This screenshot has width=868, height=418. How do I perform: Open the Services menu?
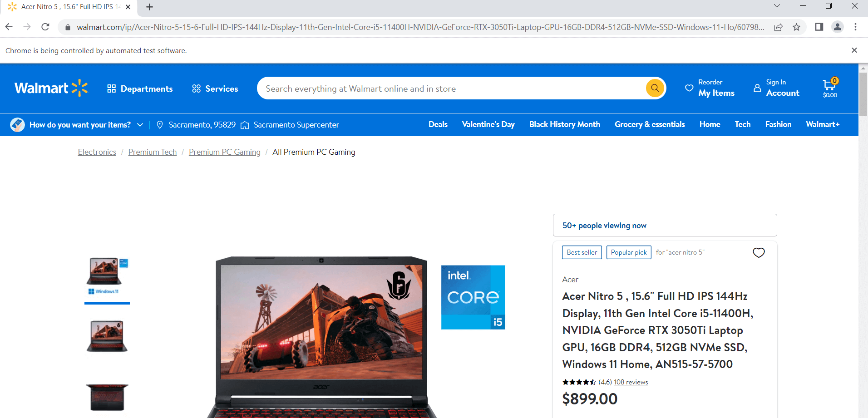tap(215, 89)
